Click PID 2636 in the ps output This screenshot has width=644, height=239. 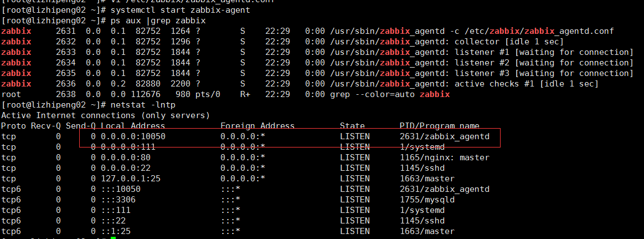66,84
